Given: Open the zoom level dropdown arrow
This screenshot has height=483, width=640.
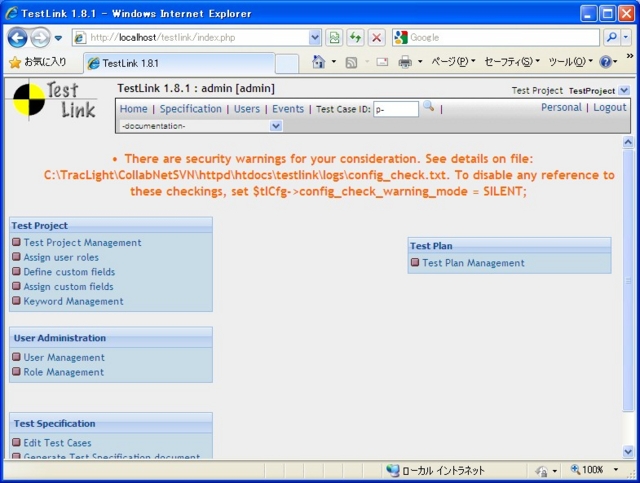Looking at the screenshot, I should (x=616, y=470).
